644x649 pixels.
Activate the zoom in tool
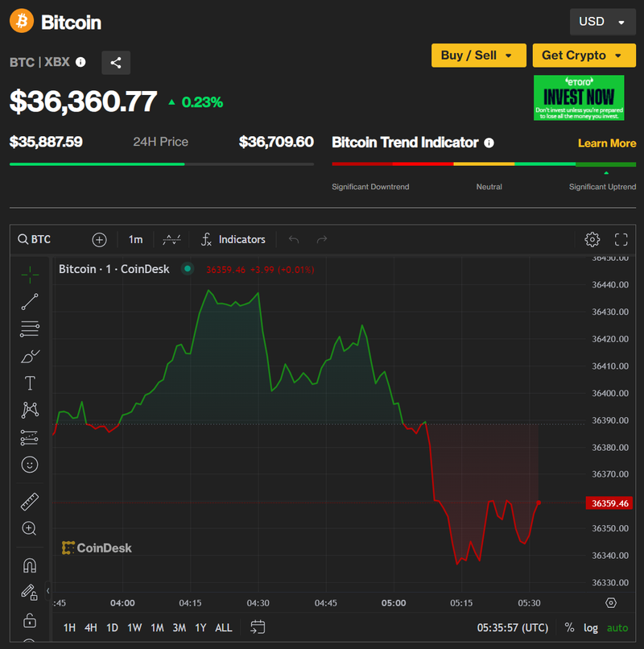point(30,528)
